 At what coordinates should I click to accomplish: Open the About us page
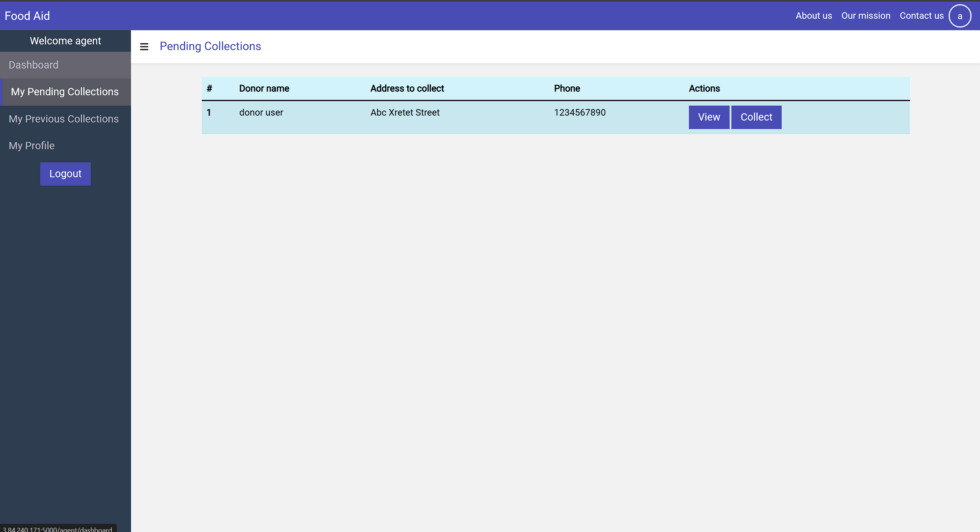(x=813, y=16)
